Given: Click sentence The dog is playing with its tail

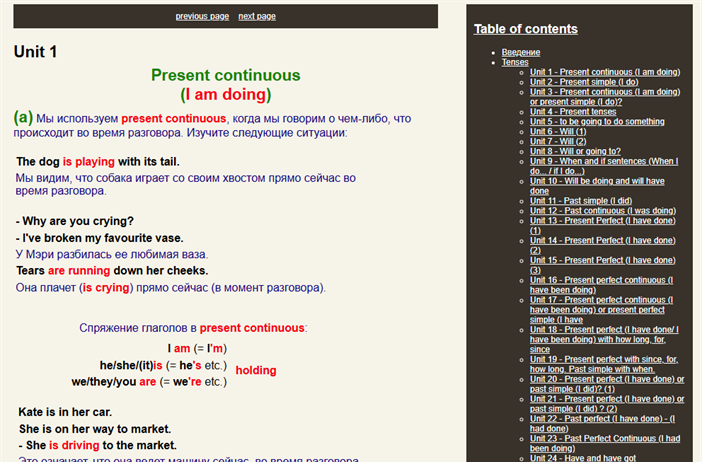Looking at the screenshot, I should (x=98, y=162).
